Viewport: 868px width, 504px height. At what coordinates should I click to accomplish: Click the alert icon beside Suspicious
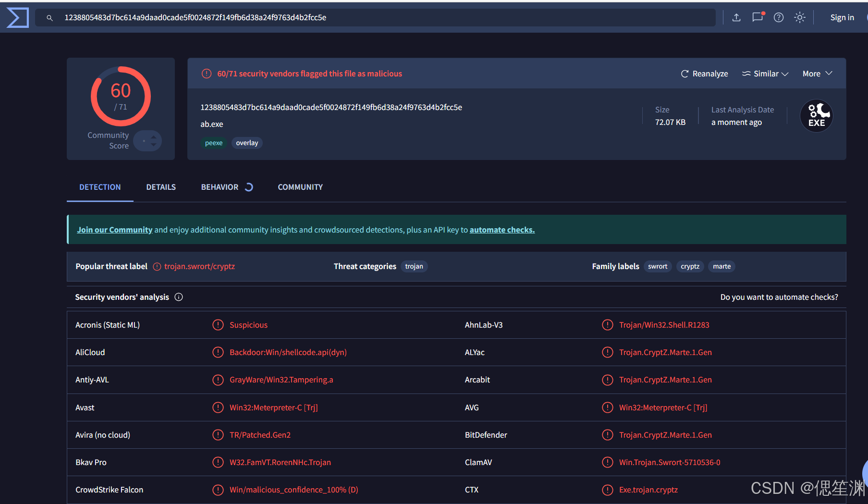[218, 325]
